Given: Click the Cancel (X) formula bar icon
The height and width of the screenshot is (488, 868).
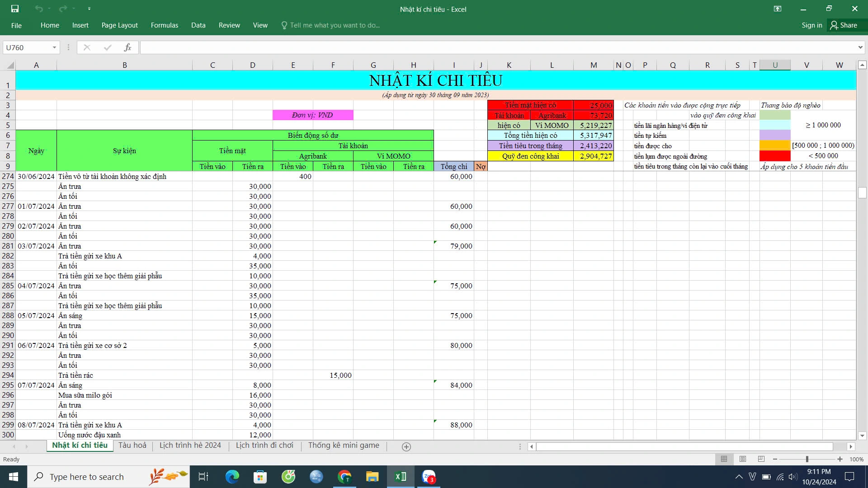Looking at the screenshot, I should pos(87,47).
